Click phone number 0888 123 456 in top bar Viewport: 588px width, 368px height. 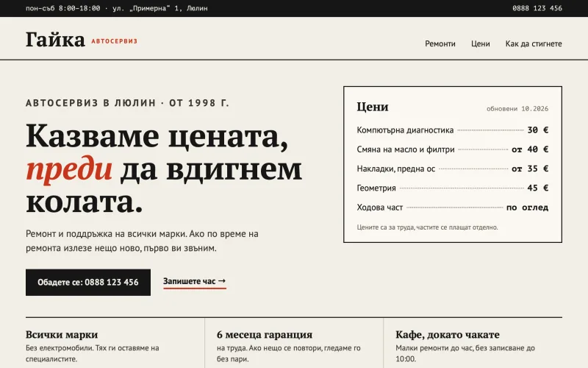[537, 8]
